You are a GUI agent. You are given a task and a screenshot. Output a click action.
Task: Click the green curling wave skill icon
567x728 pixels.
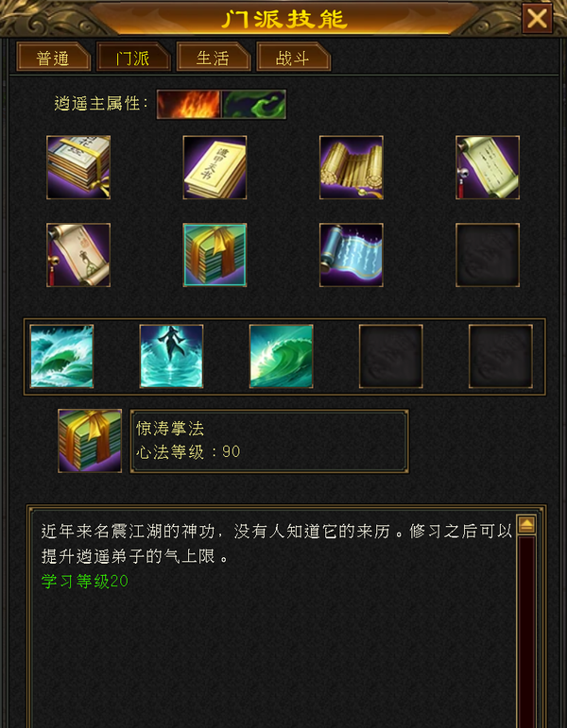(282, 356)
